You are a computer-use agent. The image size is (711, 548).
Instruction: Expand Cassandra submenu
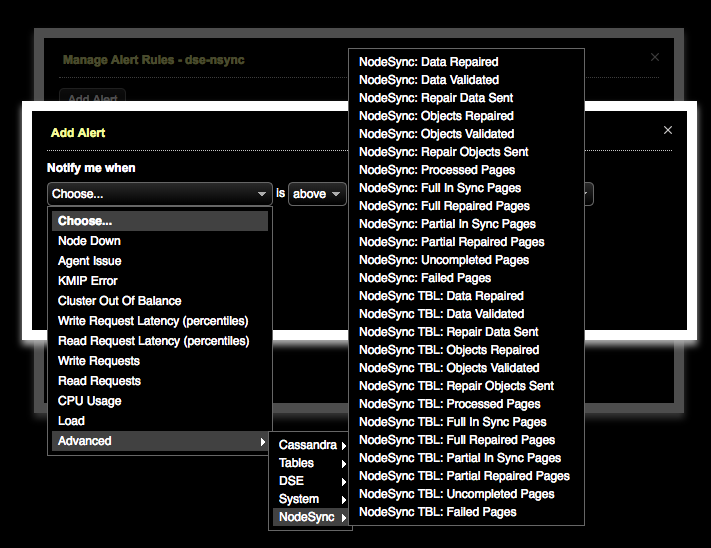click(311, 445)
